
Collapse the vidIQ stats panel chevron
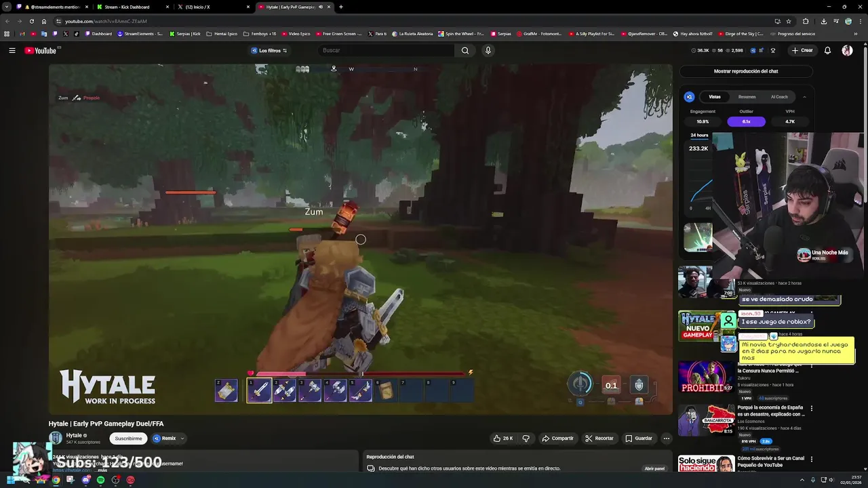pyautogui.click(x=804, y=97)
